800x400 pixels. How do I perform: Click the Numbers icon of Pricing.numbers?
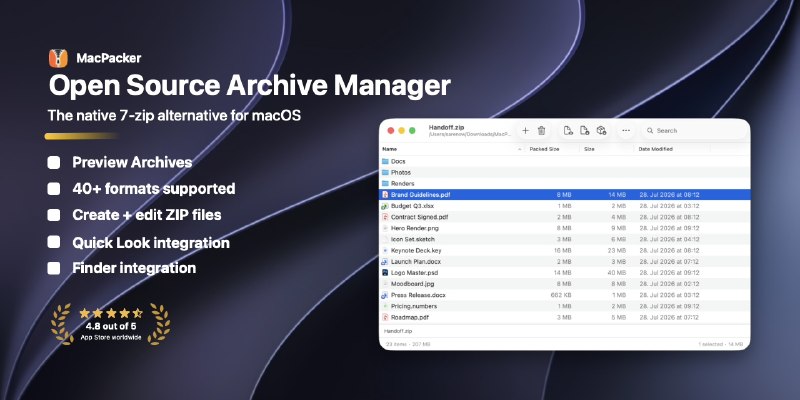[385, 306]
